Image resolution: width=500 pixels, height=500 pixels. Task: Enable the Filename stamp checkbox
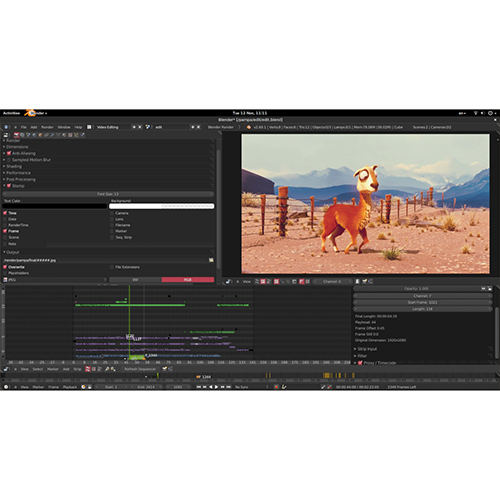pos(112,225)
